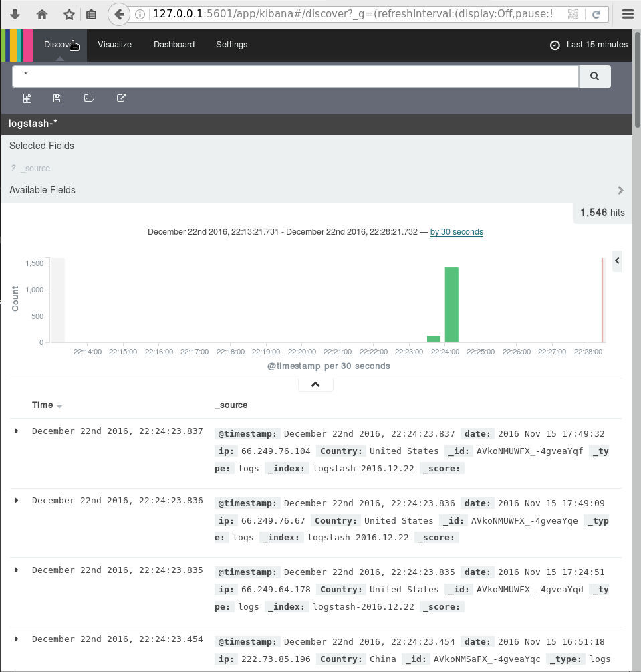Screen dimensions: 641x672
Task: Open the browser home page icon
Action: coord(41,14)
